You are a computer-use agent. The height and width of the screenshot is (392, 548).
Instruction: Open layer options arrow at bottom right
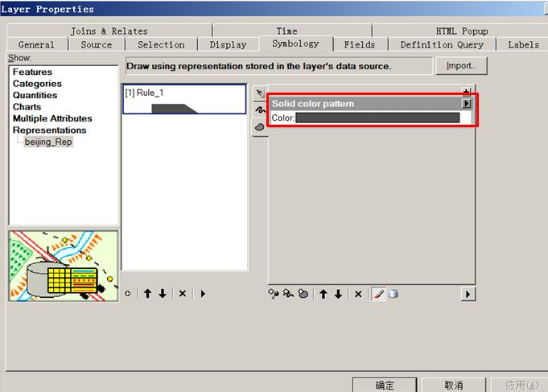[468, 295]
